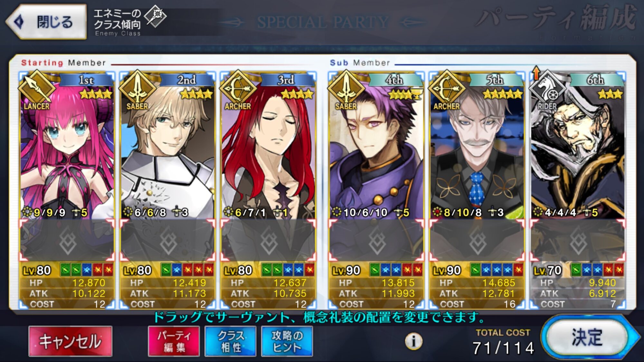Viewport: 644px width, 362px height.
Task: Click the 閉じる close button
Action: click(47, 22)
